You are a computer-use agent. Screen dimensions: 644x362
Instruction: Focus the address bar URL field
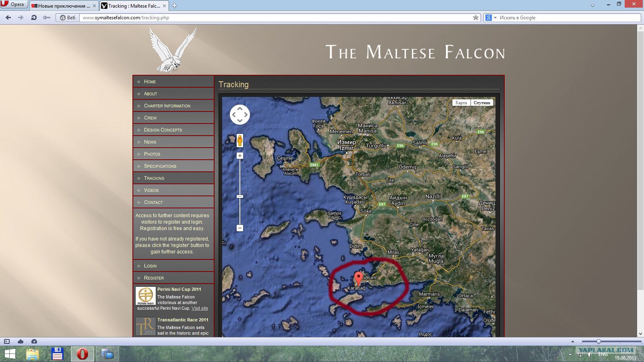(x=276, y=18)
